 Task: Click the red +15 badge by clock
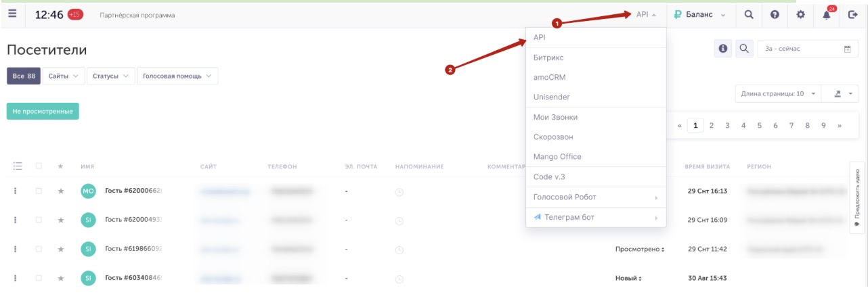point(75,15)
